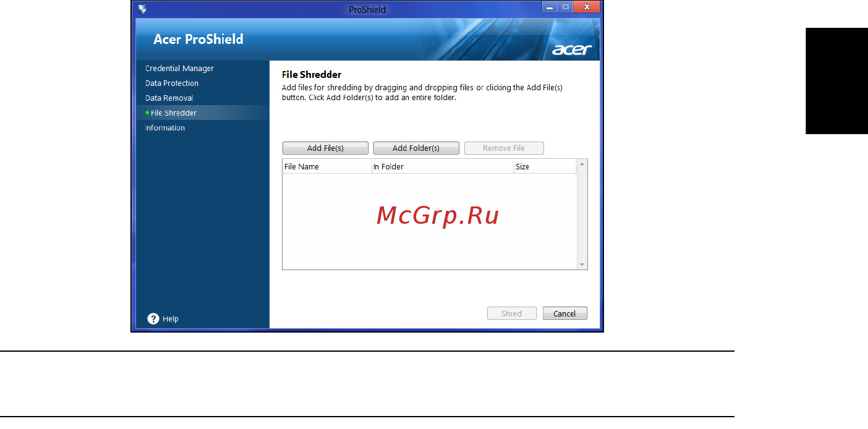Open Data Protection section
This screenshot has width=868, height=429.
172,83
